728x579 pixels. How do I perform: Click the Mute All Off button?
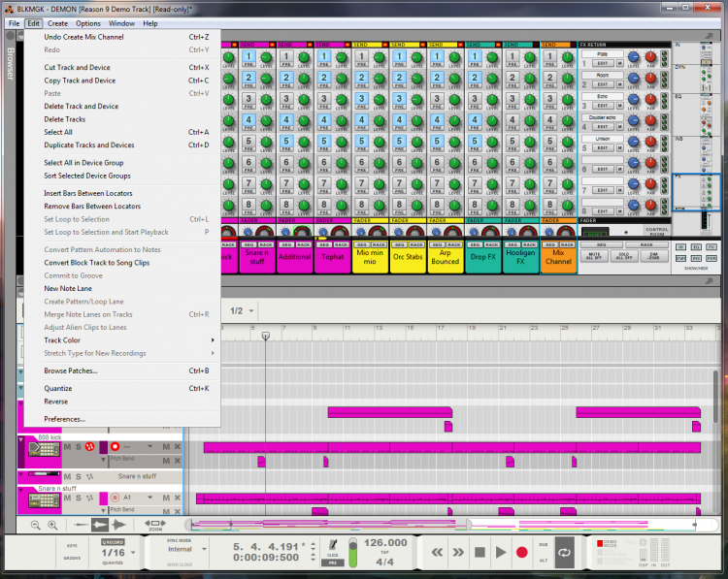coord(594,257)
